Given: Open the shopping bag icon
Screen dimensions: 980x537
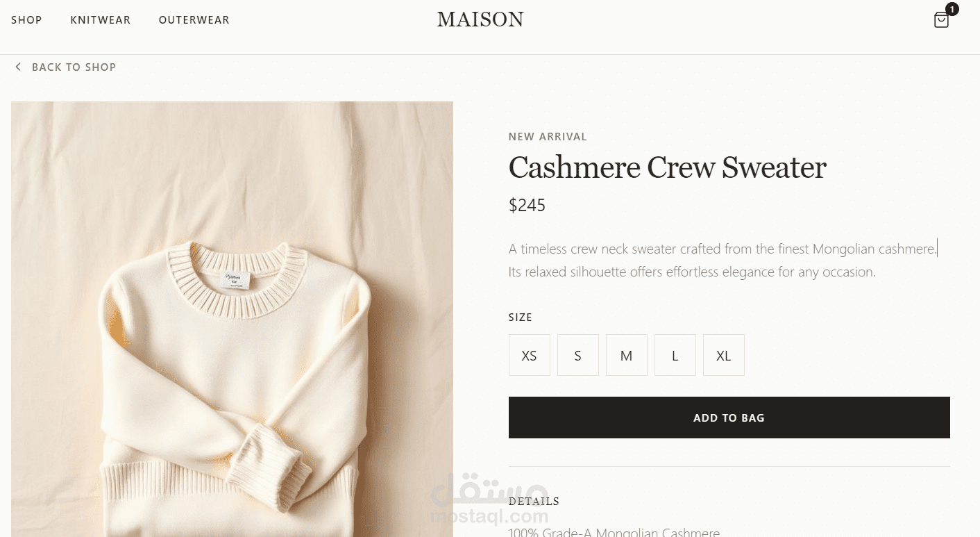Looking at the screenshot, I should tap(941, 20).
